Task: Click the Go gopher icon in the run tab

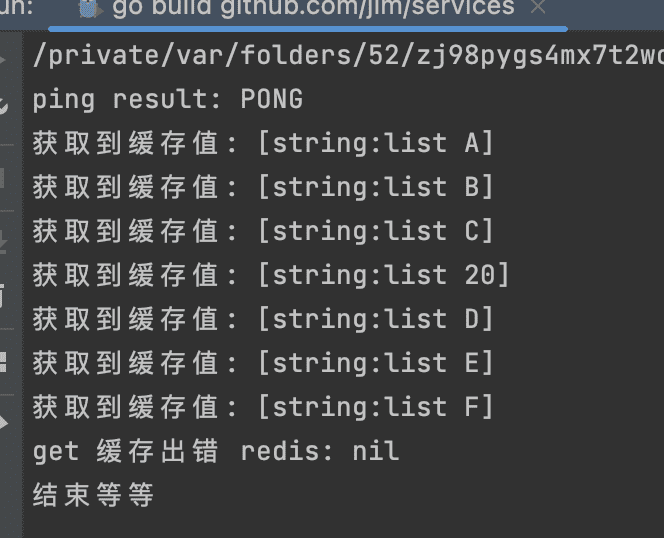Action: [89, 8]
